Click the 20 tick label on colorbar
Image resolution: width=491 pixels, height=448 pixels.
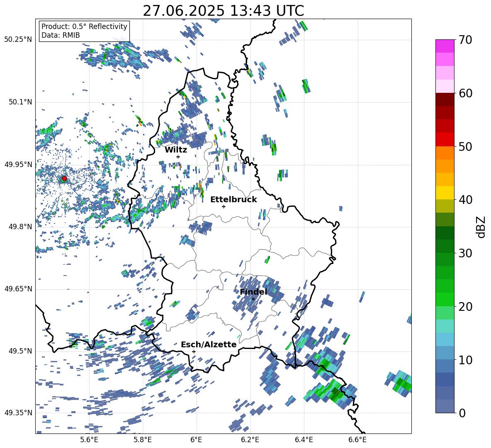(465, 307)
